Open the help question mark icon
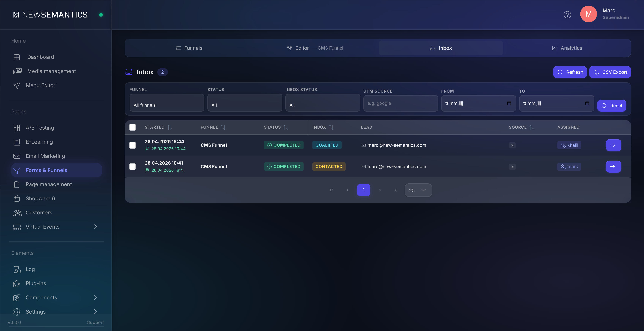Screen dimensions: 644x331 click(x=567, y=15)
